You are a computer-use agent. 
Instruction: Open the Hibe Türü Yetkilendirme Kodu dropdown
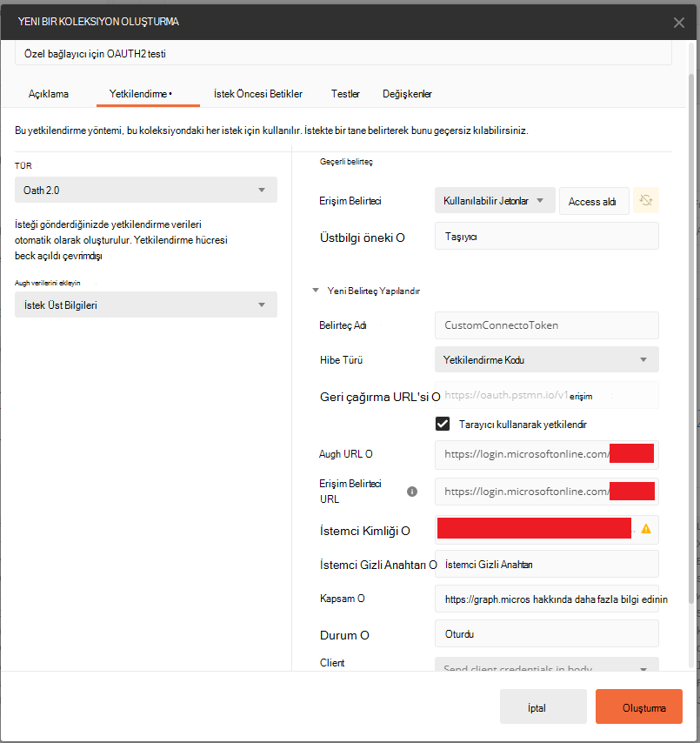click(x=547, y=359)
